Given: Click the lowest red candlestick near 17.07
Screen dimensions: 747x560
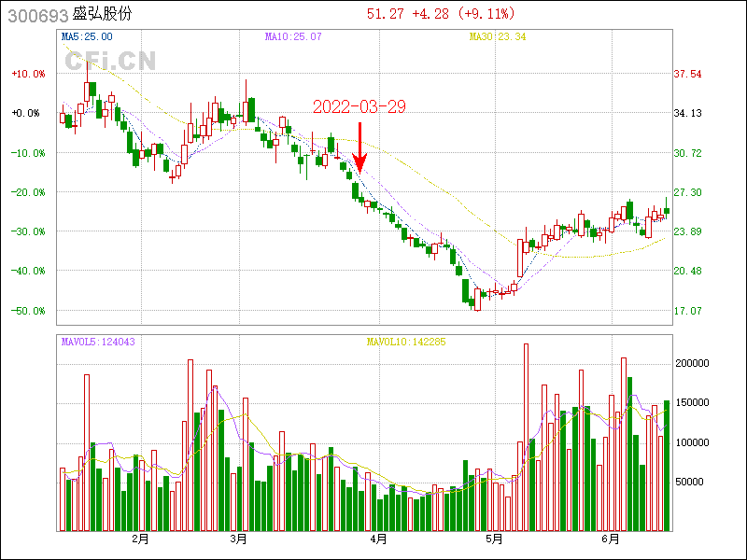Looking at the screenshot, I should 478,300.
